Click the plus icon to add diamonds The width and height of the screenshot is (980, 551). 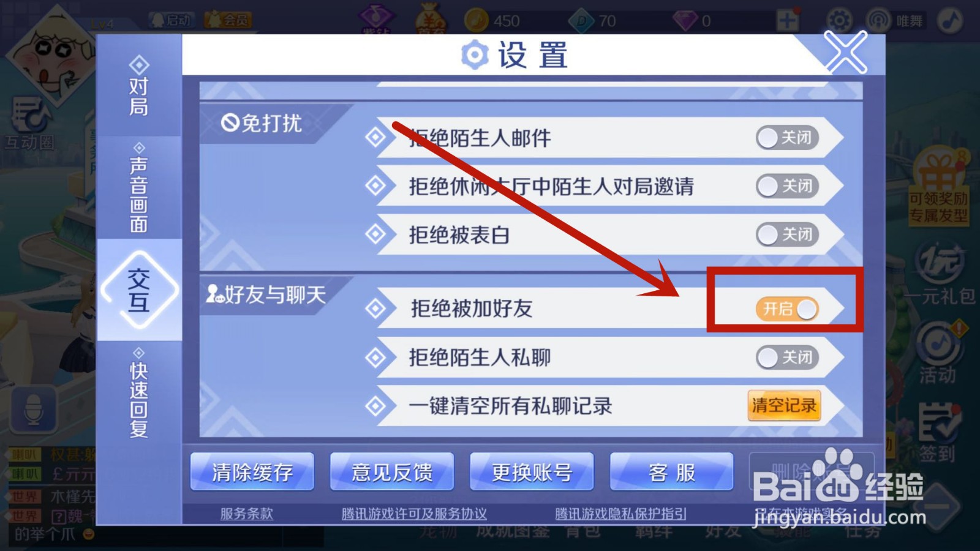[x=788, y=21]
